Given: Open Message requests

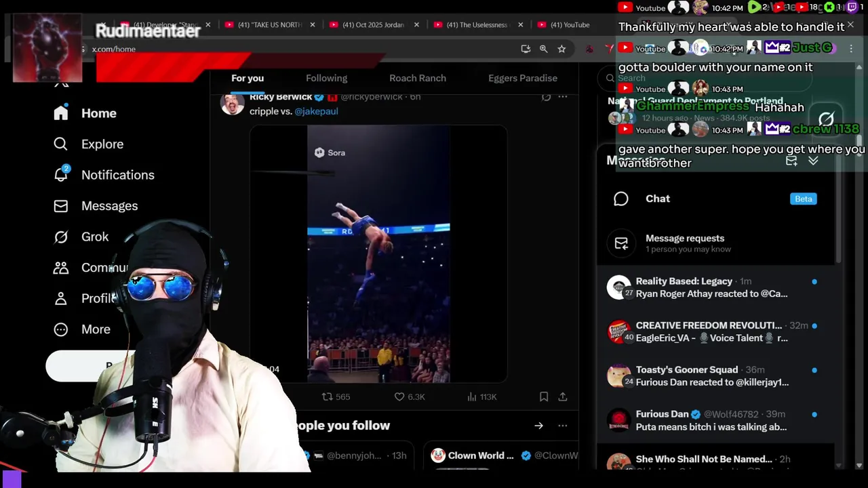Looking at the screenshot, I should click(715, 244).
